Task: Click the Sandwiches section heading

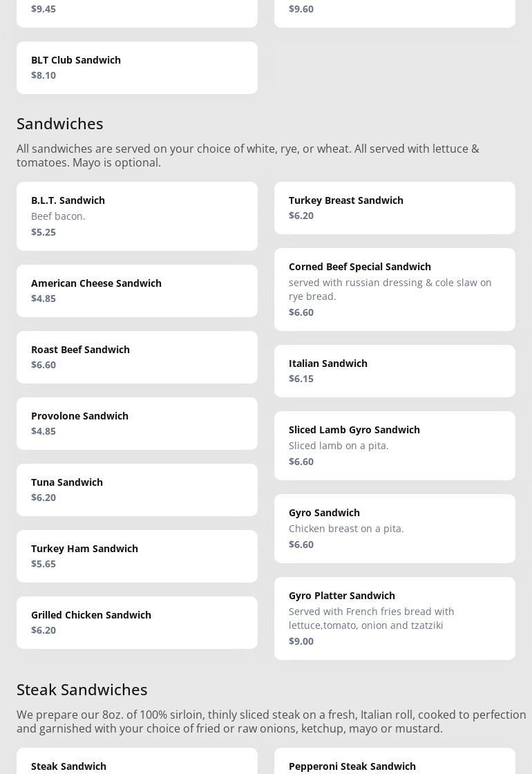Action: [60, 123]
